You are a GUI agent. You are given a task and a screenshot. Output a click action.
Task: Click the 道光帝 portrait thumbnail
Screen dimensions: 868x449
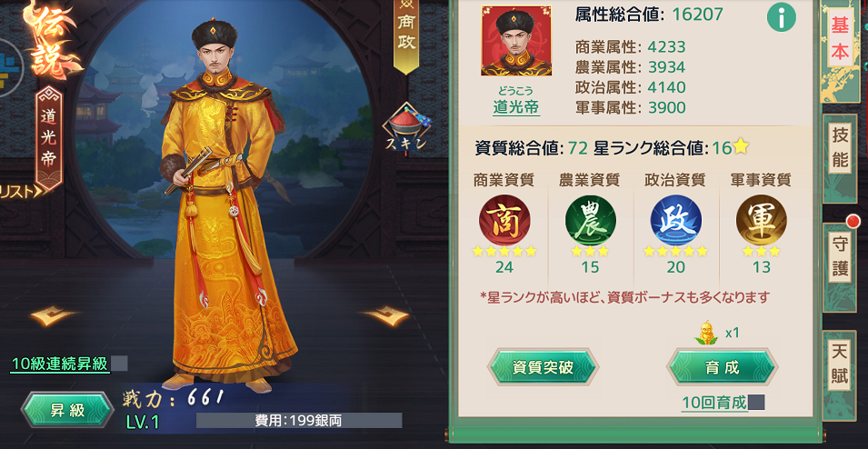tap(516, 40)
